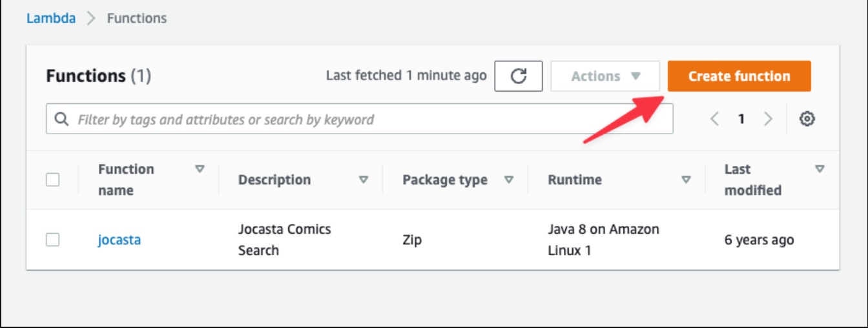Click the Functions breadcrumb item

click(x=137, y=18)
